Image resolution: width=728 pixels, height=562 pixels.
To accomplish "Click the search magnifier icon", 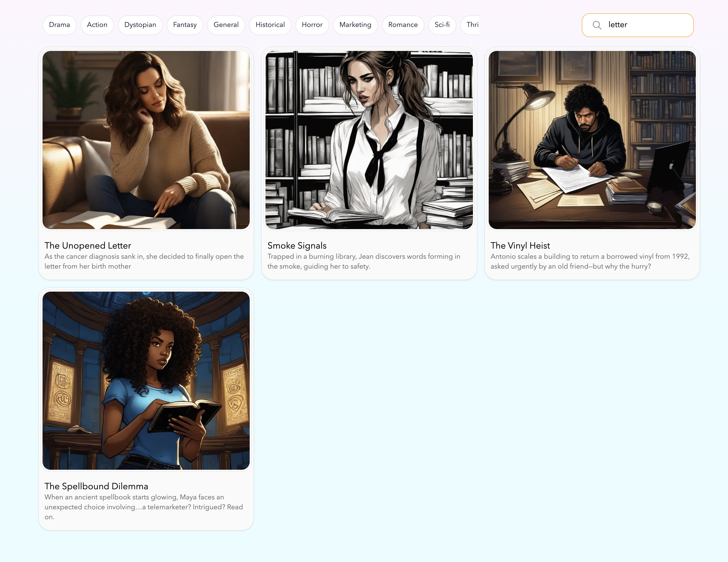I will [x=597, y=25].
